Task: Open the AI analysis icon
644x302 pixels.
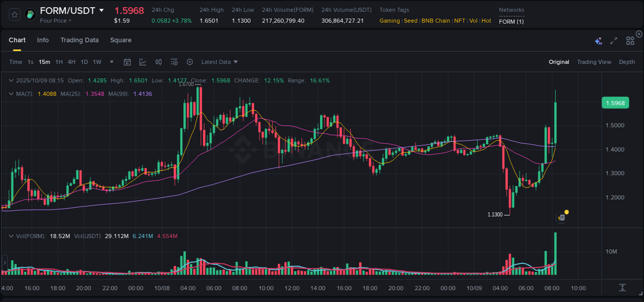Action: [x=598, y=41]
